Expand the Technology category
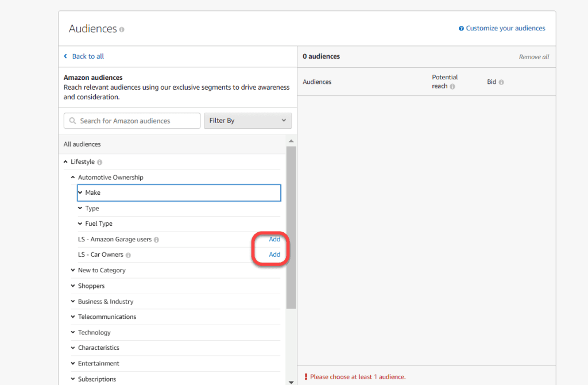Image resolution: width=588 pixels, height=385 pixels. coord(73,332)
